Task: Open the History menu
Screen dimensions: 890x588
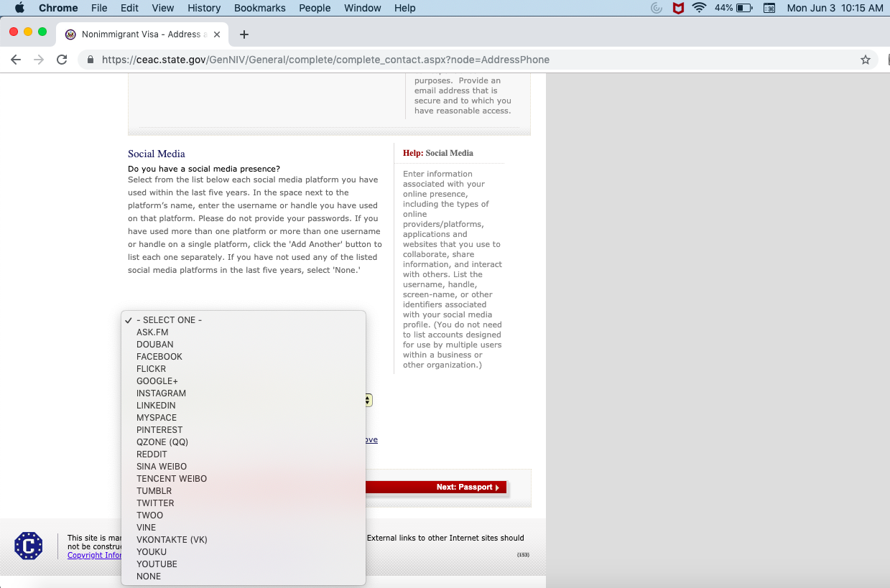Action: [x=204, y=8]
